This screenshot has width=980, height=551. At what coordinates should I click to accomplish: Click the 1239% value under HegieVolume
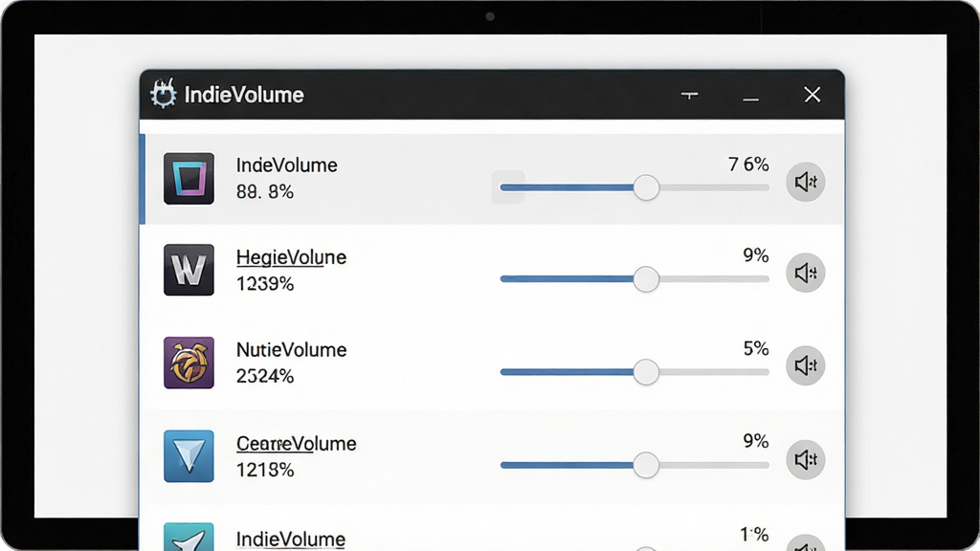(265, 283)
